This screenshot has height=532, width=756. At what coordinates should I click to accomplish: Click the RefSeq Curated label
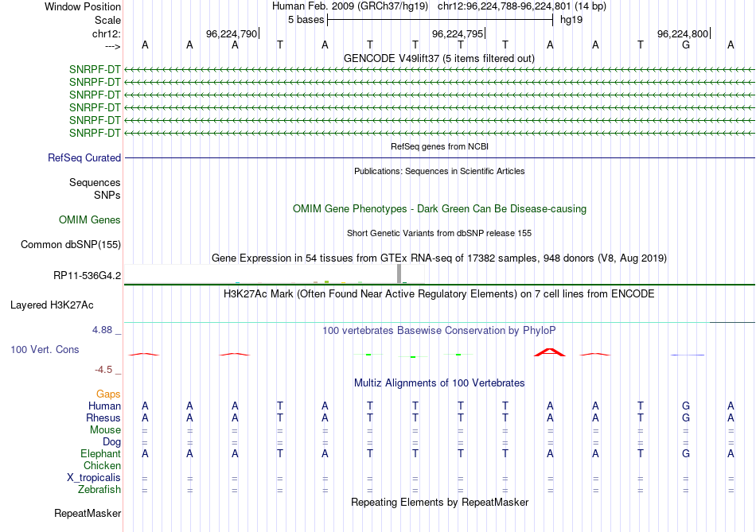84,158
